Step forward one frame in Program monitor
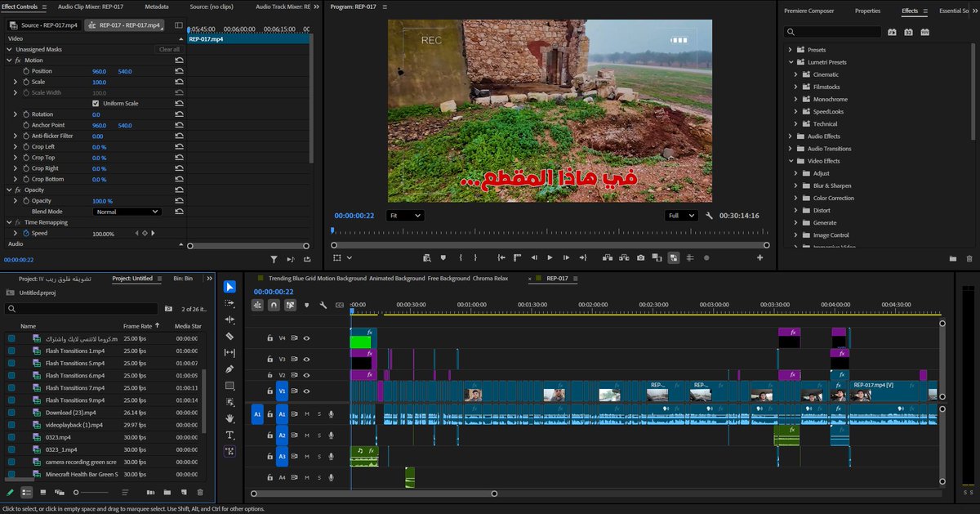The image size is (980, 514). click(566, 257)
